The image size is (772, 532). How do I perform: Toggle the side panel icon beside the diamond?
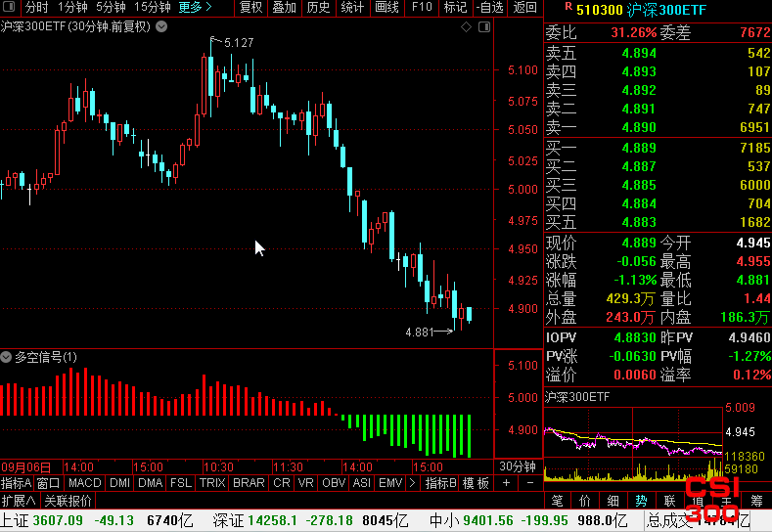pyautogui.click(x=484, y=27)
